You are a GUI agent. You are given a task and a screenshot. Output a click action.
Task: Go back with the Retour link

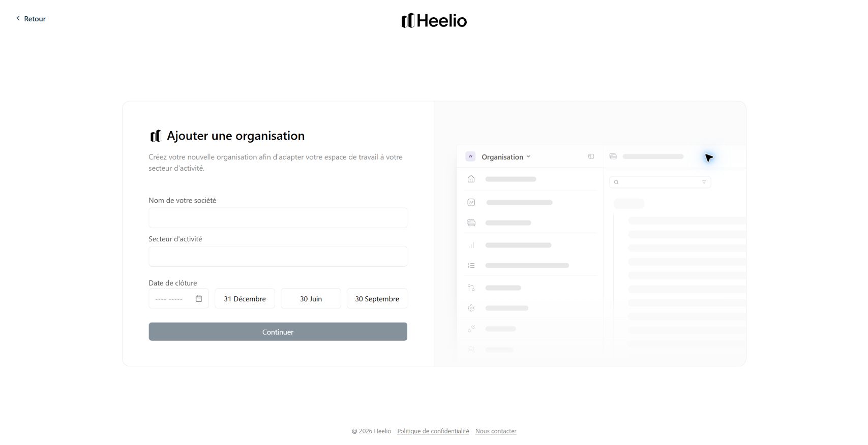[31, 19]
